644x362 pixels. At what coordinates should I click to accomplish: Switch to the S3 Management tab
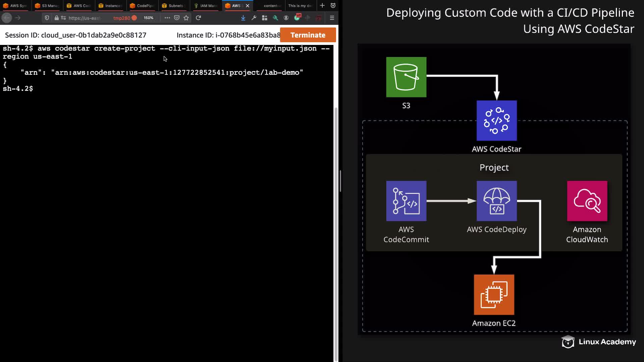tap(47, 6)
